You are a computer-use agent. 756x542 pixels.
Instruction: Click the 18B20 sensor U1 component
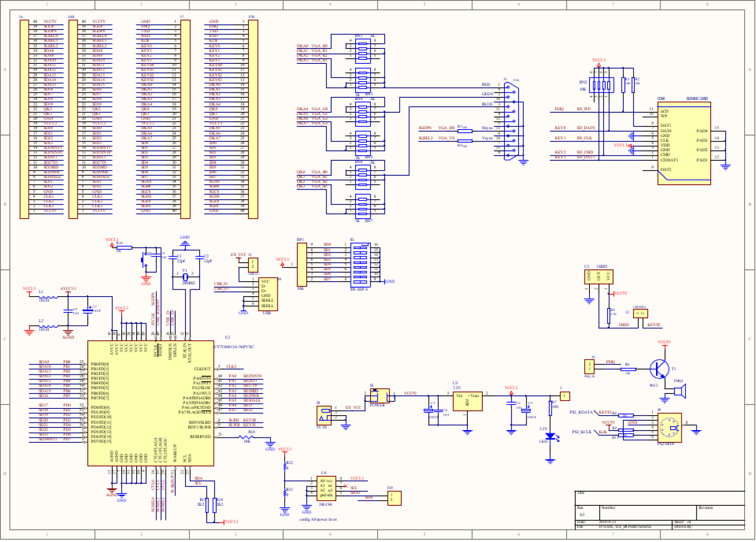pyautogui.click(x=598, y=276)
